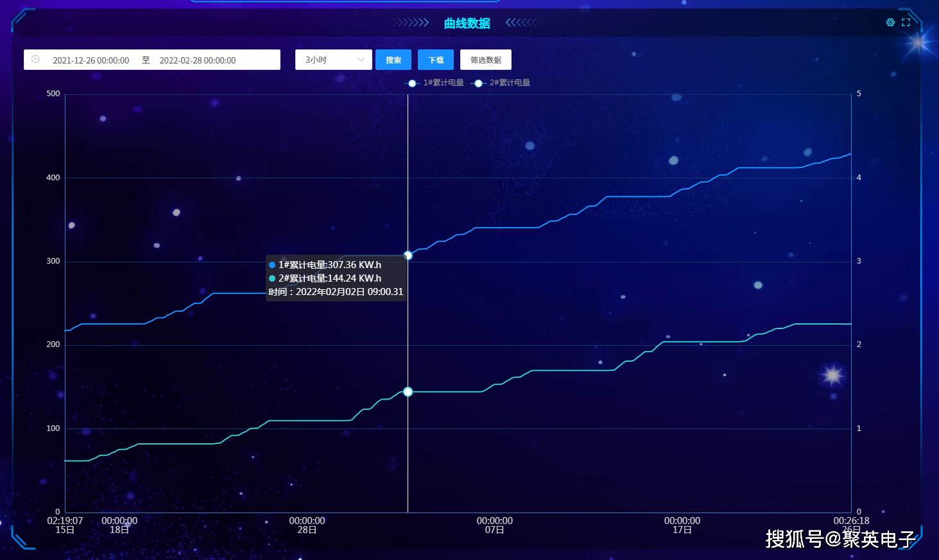Screen dimensions: 939x560
Task: Click the fullscreen expand icon
Action: pyautogui.click(x=906, y=22)
